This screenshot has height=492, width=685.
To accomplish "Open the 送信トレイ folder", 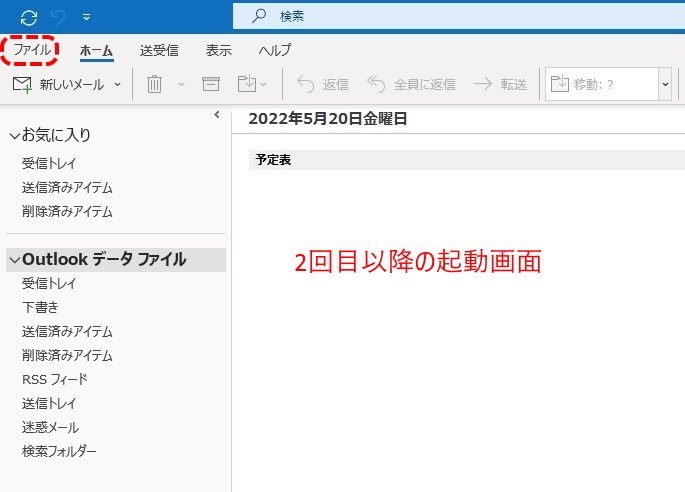I will tap(49, 403).
